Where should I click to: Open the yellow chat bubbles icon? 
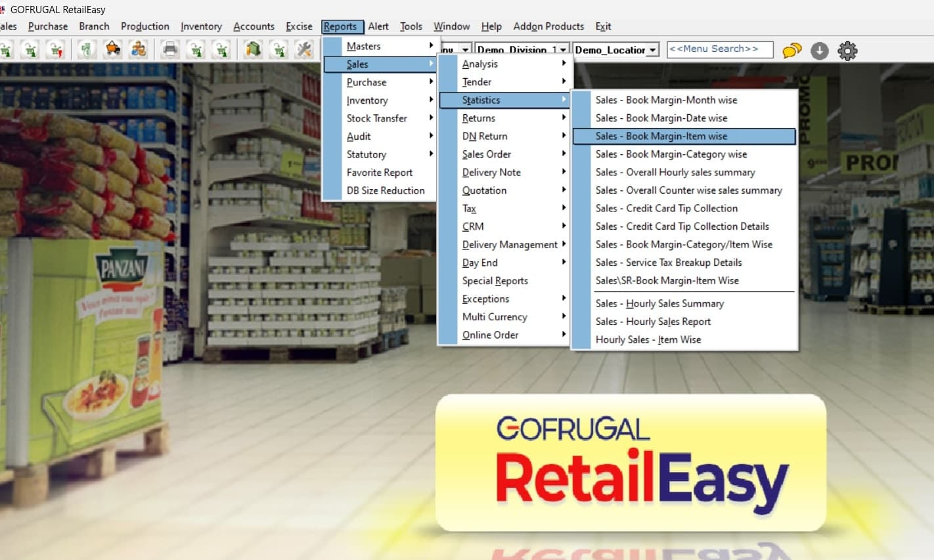[791, 51]
